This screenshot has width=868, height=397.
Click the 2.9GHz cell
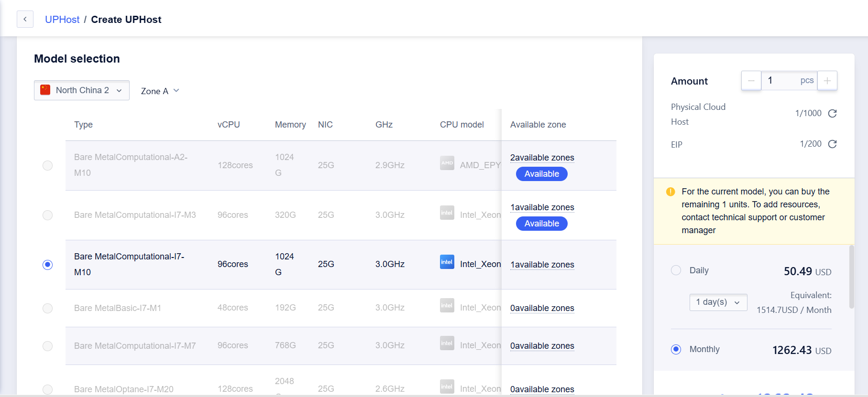[x=390, y=165]
